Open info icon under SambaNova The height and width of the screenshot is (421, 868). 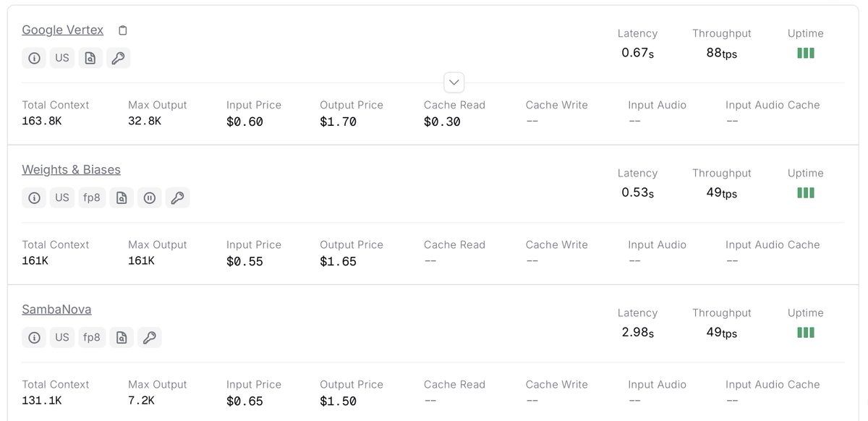click(x=34, y=337)
